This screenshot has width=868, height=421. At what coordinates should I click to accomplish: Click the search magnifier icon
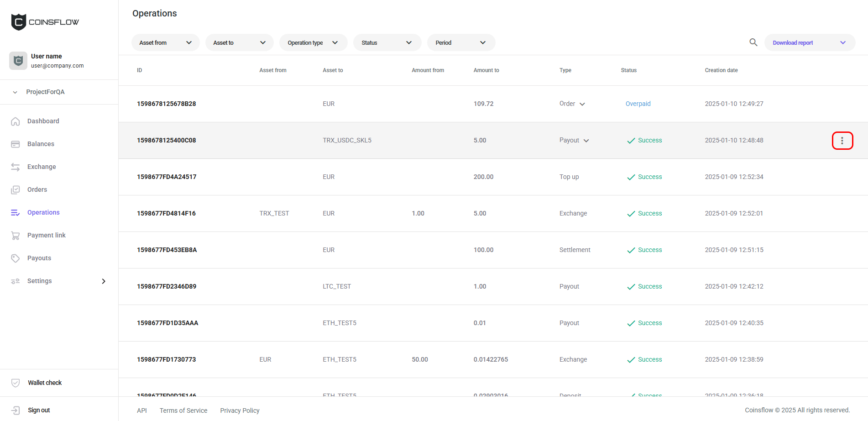pos(753,42)
